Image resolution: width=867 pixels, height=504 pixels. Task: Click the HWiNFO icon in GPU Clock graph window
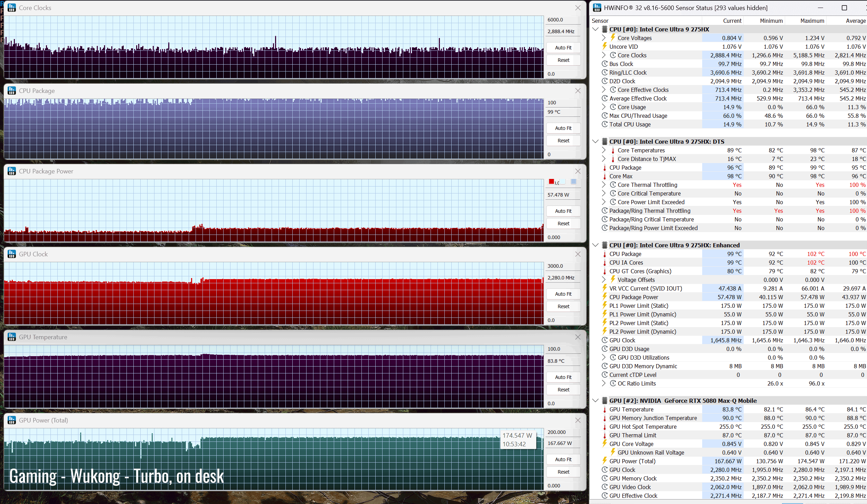click(x=12, y=254)
